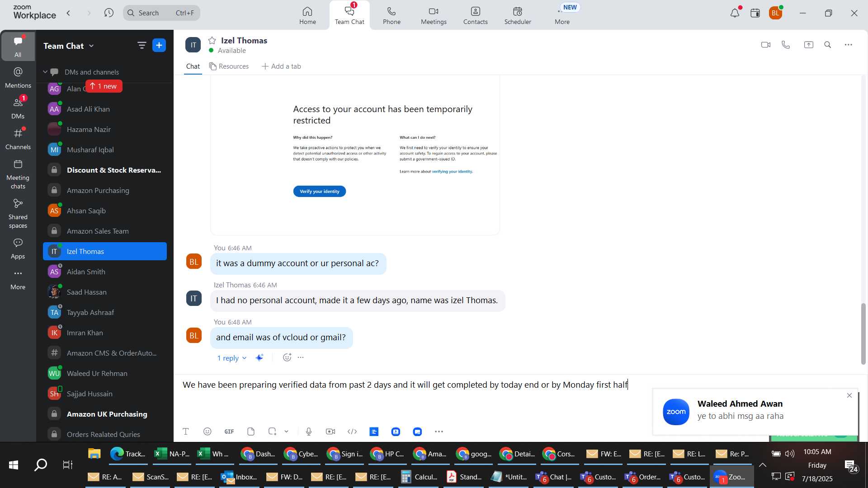Open More in left sidebar
This screenshot has height=488, width=868.
point(18,279)
